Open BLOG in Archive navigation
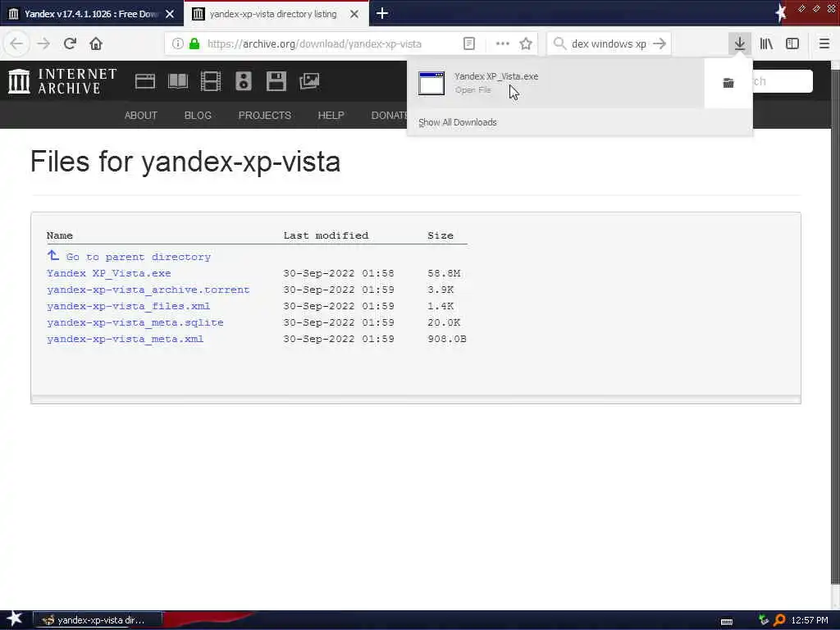840x630 pixels. (198, 115)
